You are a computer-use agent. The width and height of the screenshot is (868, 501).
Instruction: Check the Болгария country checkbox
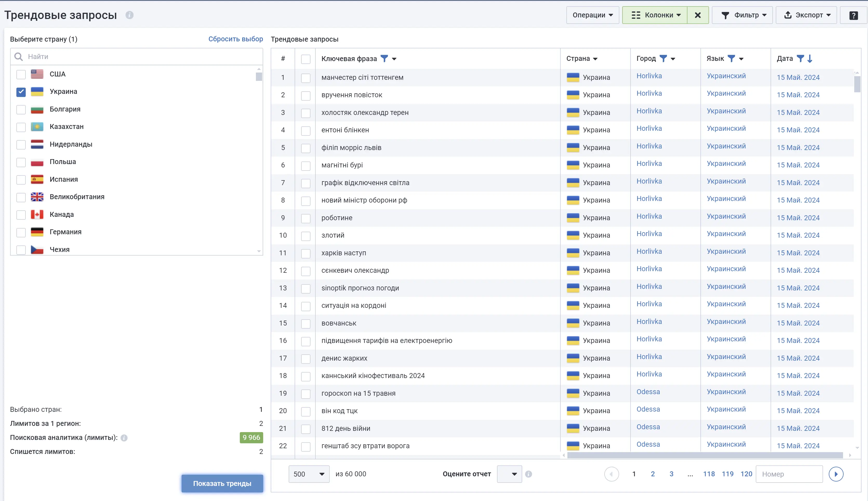coord(21,109)
